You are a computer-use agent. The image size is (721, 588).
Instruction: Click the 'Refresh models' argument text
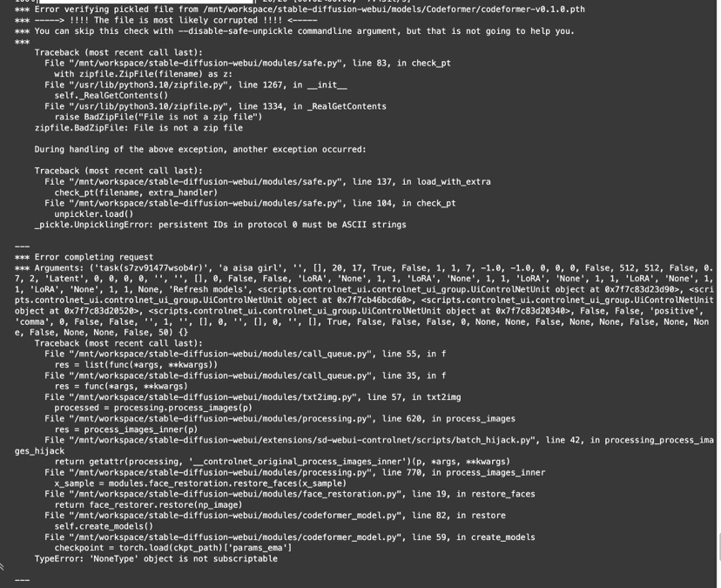211,290
